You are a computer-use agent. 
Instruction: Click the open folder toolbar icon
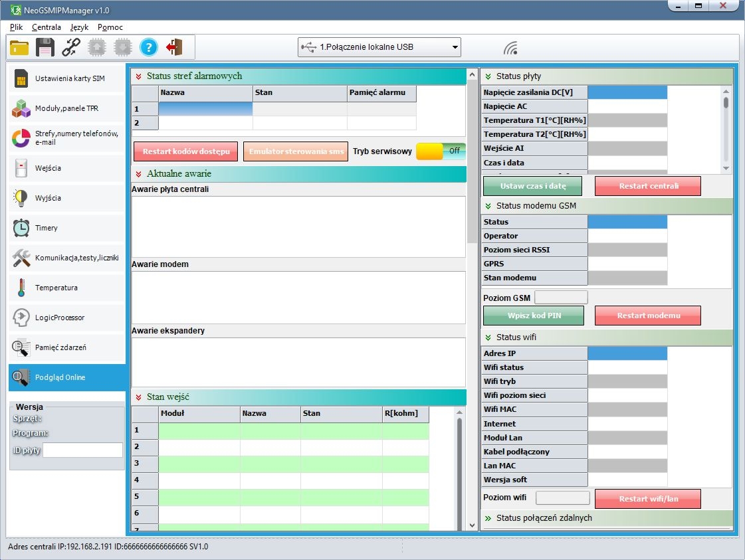tap(19, 47)
